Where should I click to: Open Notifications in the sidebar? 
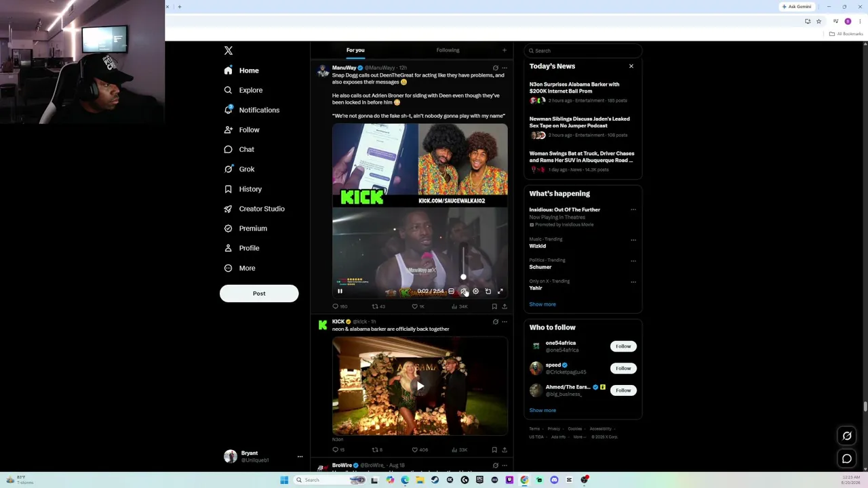coord(252,110)
